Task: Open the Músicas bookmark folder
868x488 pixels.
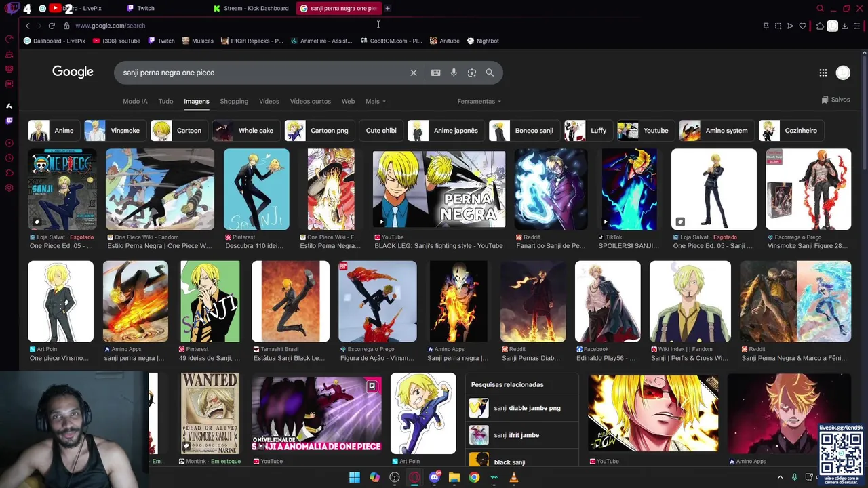Action: (197, 41)
